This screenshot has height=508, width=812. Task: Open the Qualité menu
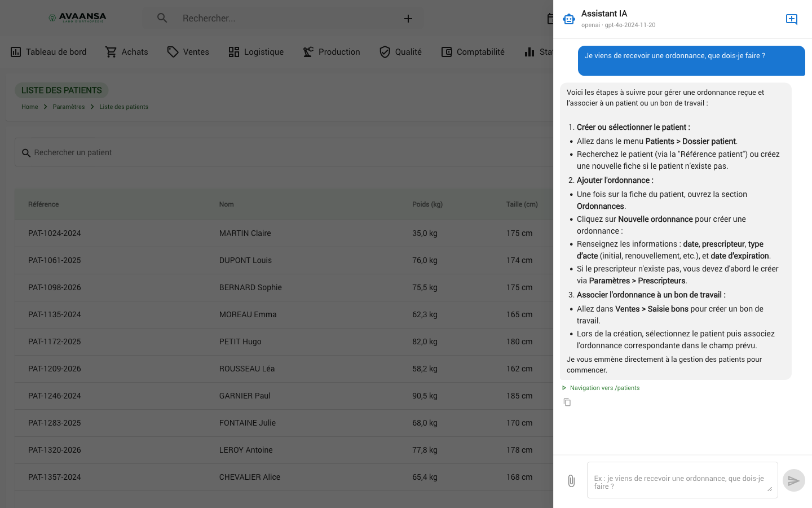click(400, 52)
